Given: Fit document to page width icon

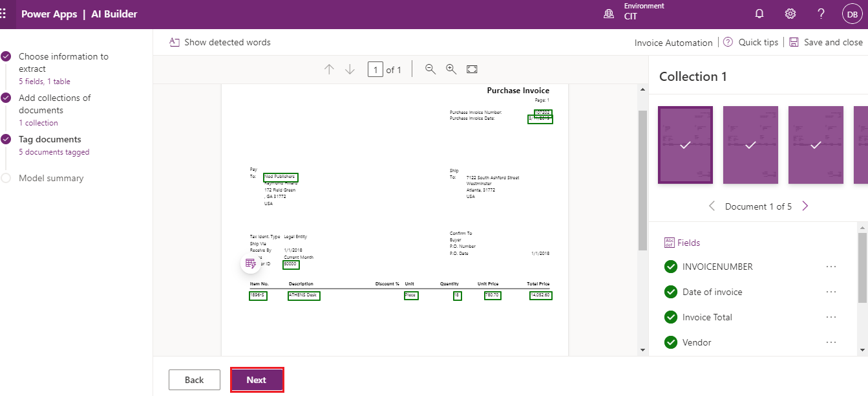Looking at the screenshot, I should click(x=472, y=69).
